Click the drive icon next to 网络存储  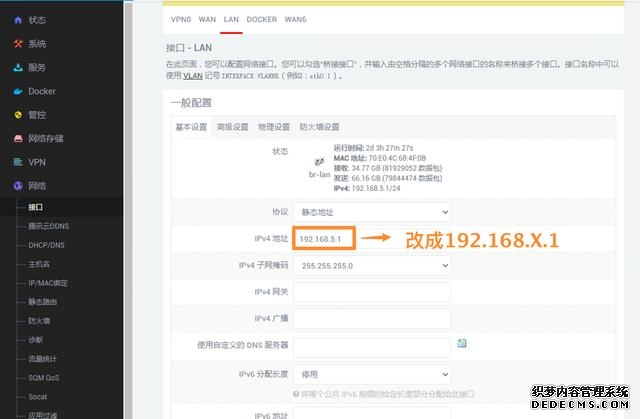click(18, 139)
